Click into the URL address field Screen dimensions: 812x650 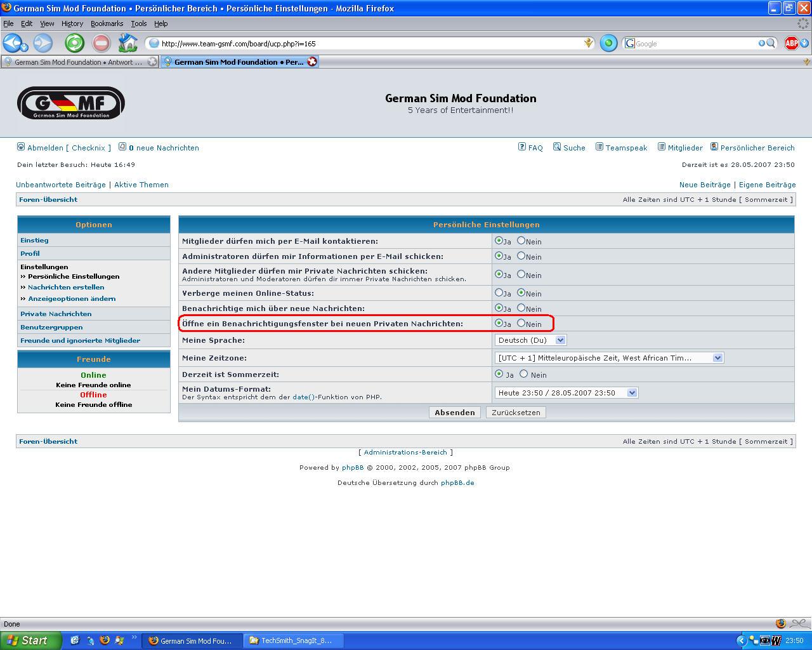pos(368,44)
